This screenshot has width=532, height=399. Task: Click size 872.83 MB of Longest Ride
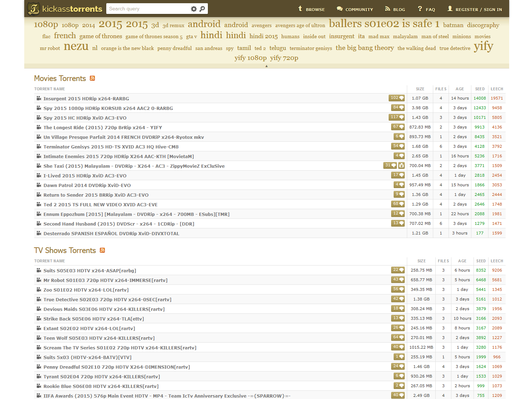(420, 127)
